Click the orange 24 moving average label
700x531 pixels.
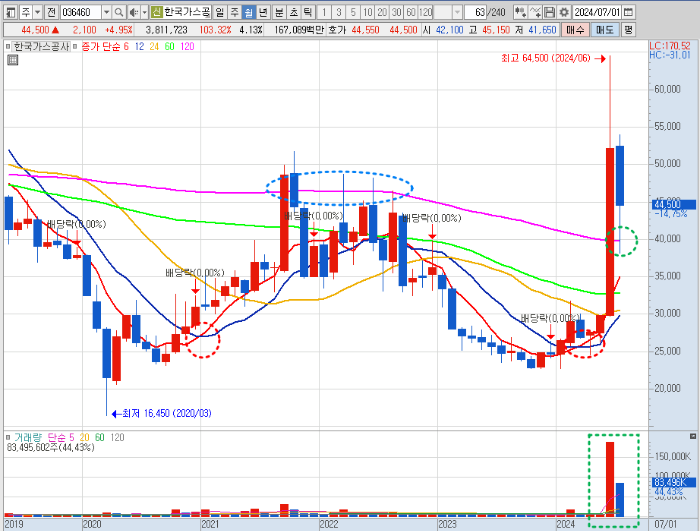(x=154, y=46)
